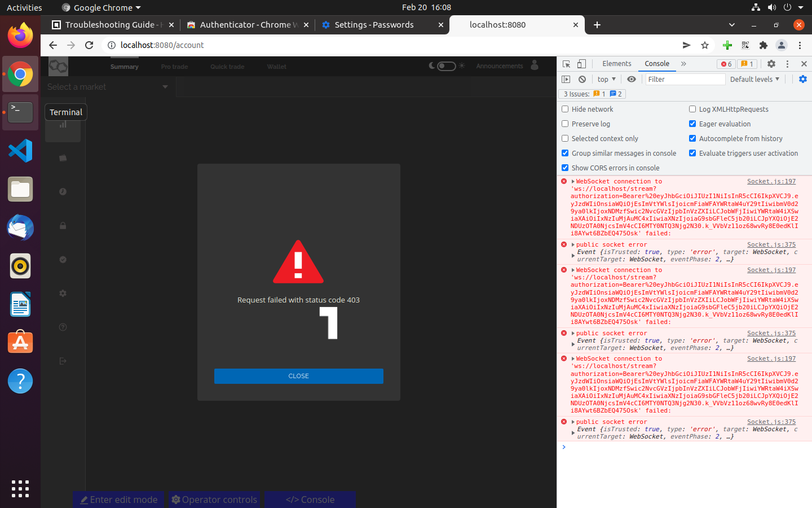Clear console with the ban icon
Viewport: 812px width, 508px height.
click(582, 80)
